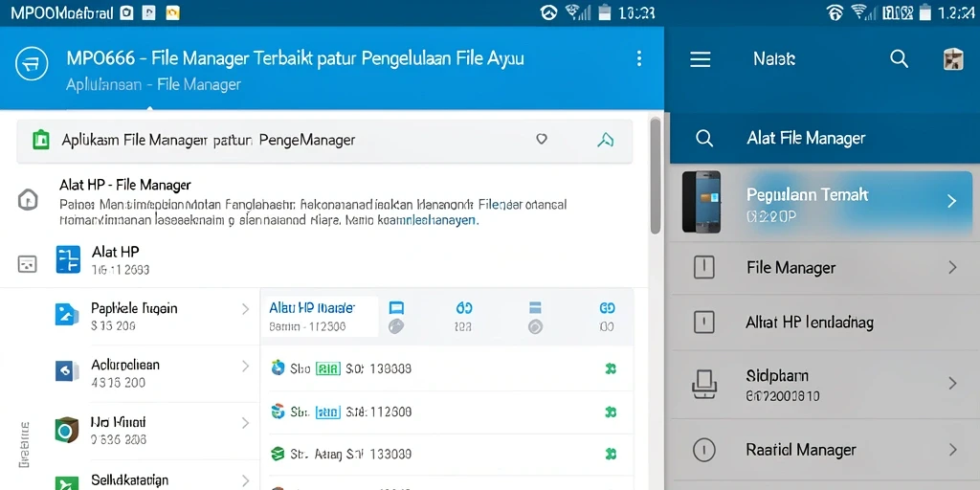980x490 pixels.
Task: Click the yellow notification icon in status bar
Action: (172, 11)
